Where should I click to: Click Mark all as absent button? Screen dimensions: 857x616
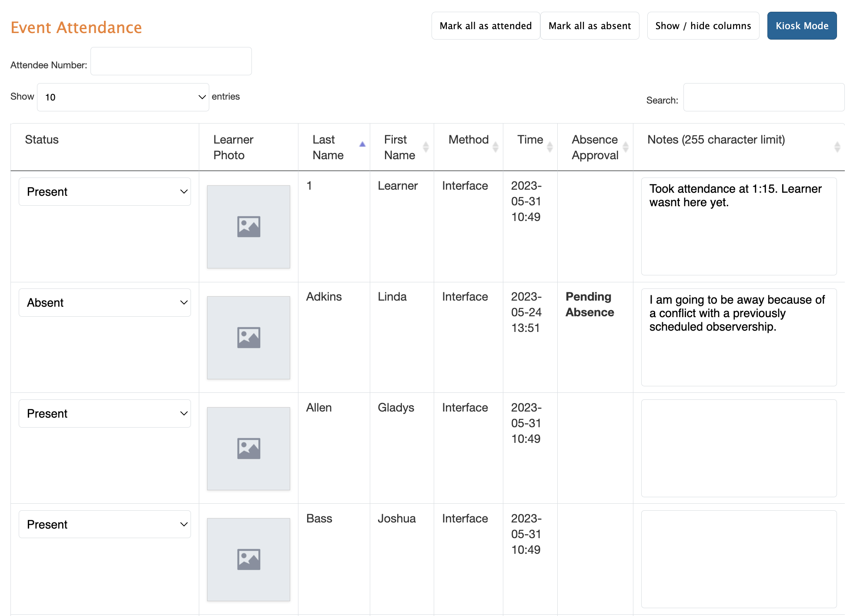(589, 26)
